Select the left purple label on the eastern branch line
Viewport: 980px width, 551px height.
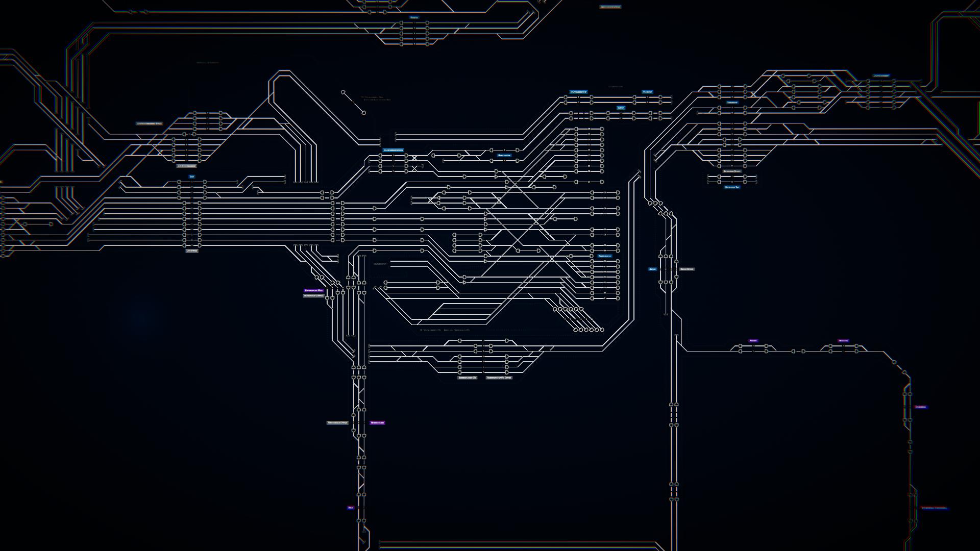click(x=753, y=341)
